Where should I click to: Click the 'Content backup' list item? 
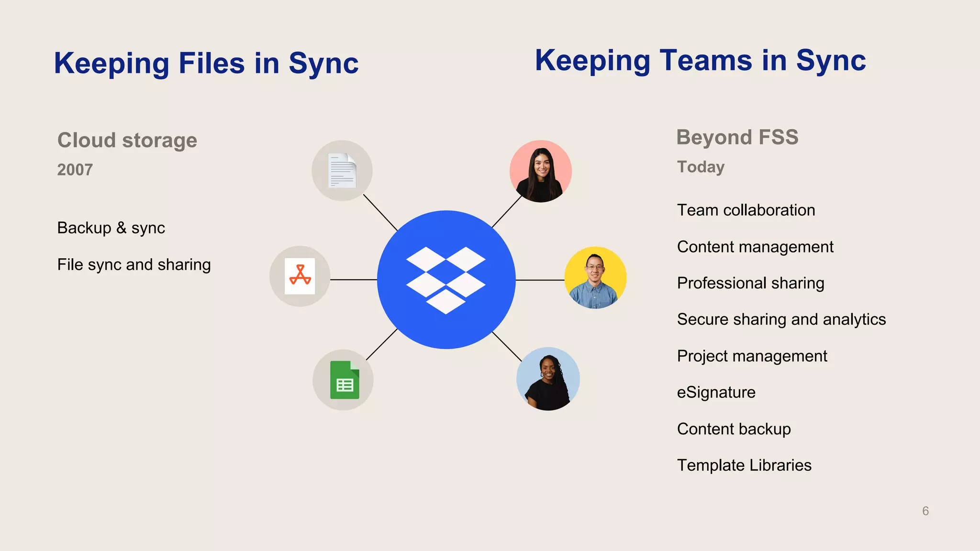[x=734, y=429]
